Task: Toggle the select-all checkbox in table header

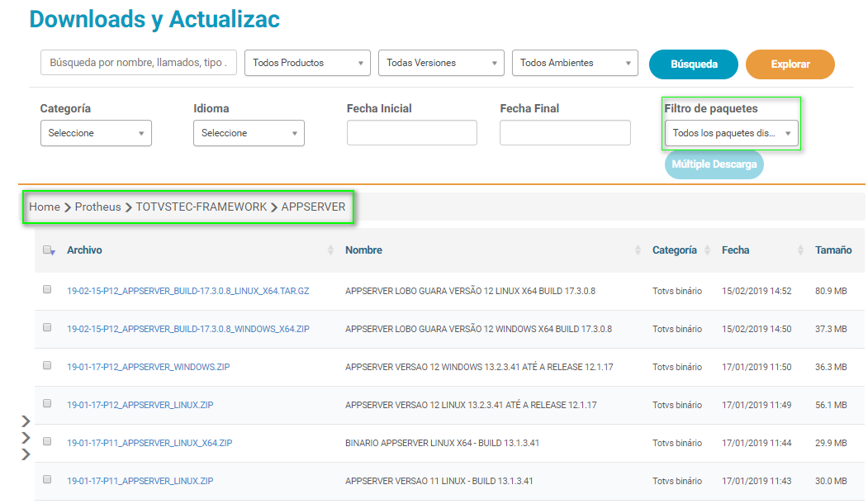Action: click(x=48, y=250)
